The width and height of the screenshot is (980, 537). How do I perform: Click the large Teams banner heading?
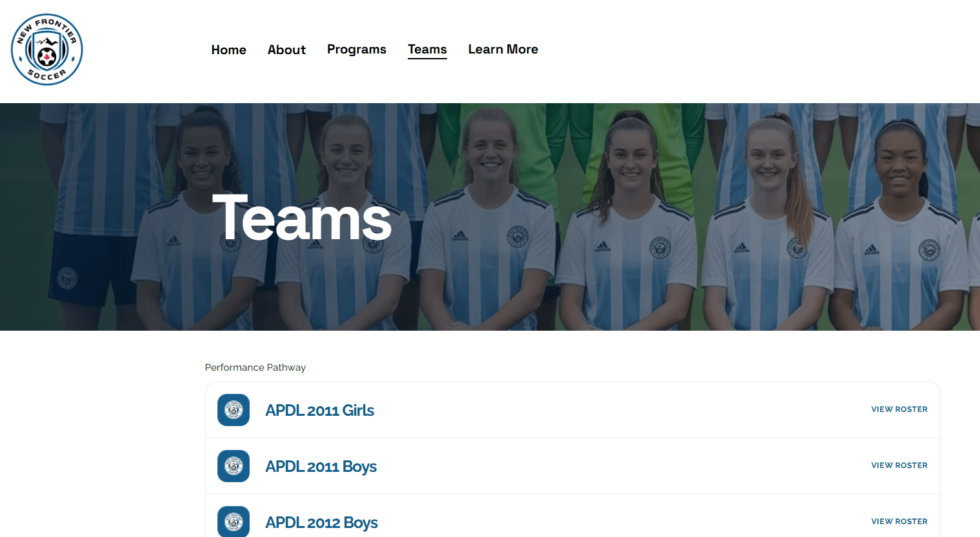click(x=302, y=218)
